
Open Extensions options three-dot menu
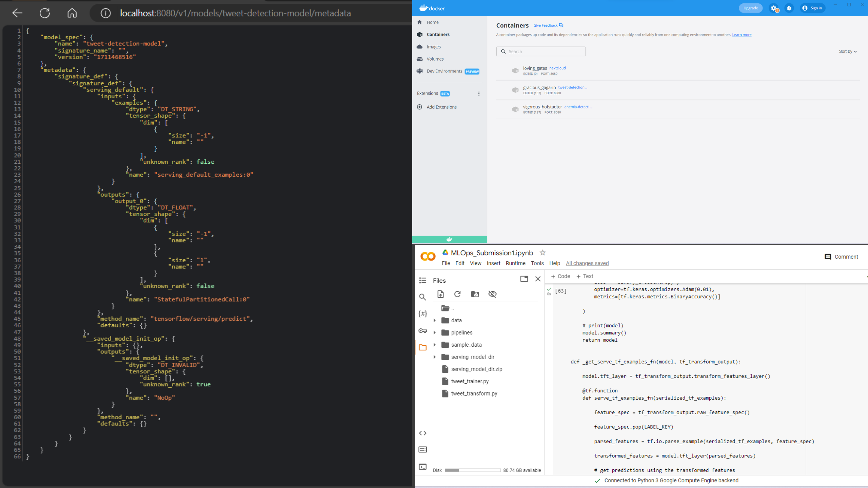[x=479, y=94]
